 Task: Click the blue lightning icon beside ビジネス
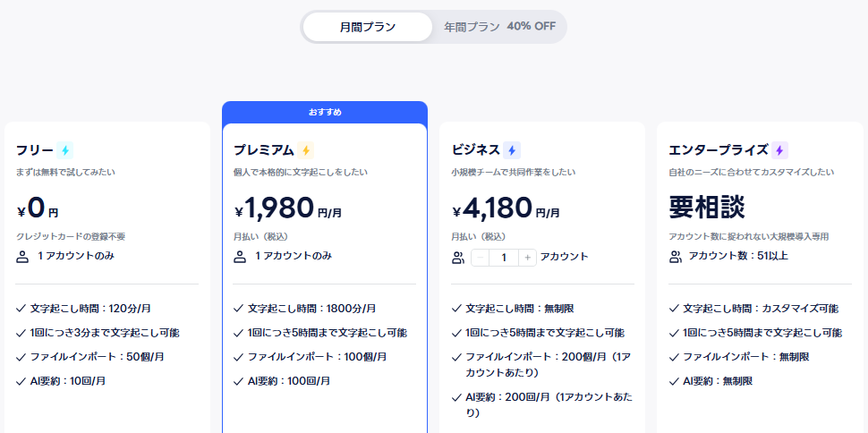pyautogui.click(x=512, y=150)
